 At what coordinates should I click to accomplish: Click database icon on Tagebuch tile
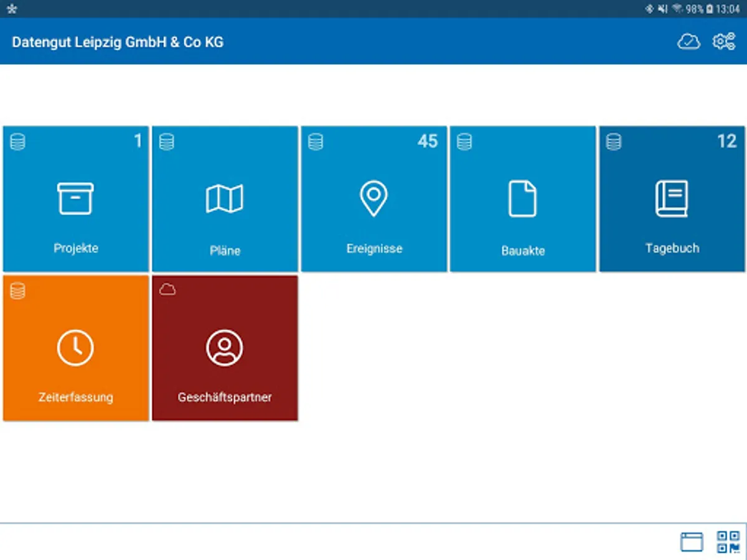tap(614, 142)
